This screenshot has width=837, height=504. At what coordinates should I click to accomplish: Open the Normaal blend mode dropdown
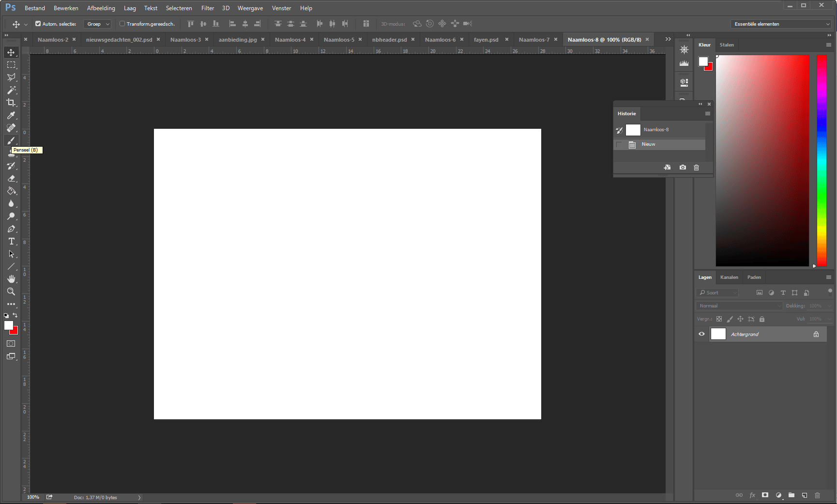[x=738, y=305]
